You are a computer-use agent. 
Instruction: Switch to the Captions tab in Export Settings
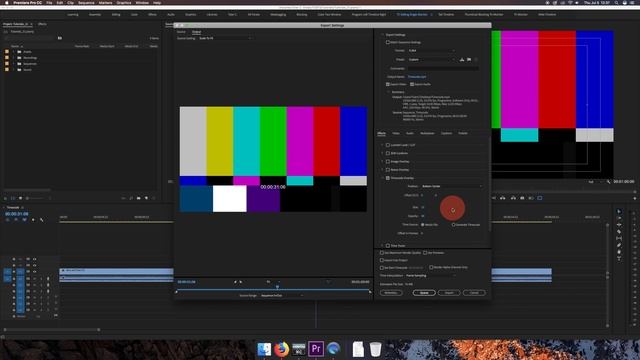446,133
